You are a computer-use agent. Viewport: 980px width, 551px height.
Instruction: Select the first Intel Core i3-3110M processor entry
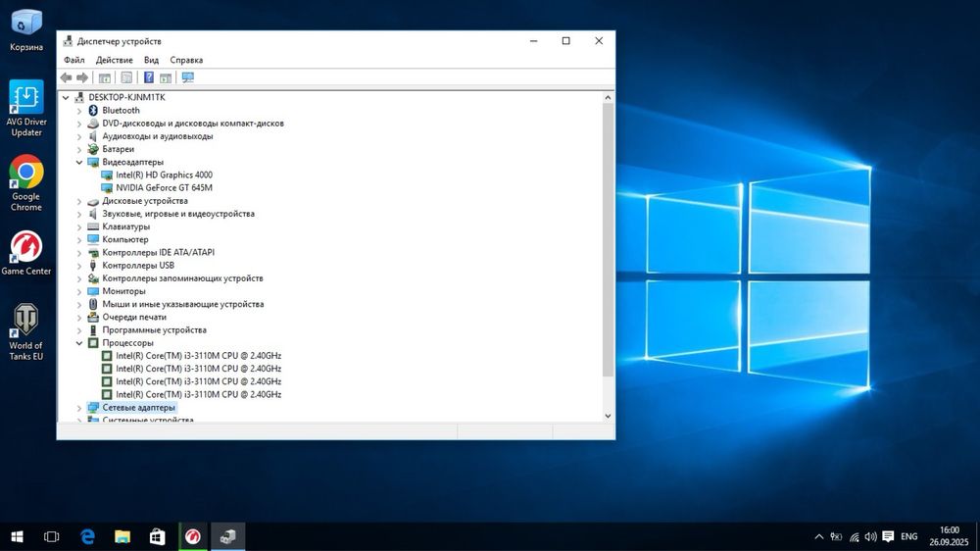click(x=198, y=356)
